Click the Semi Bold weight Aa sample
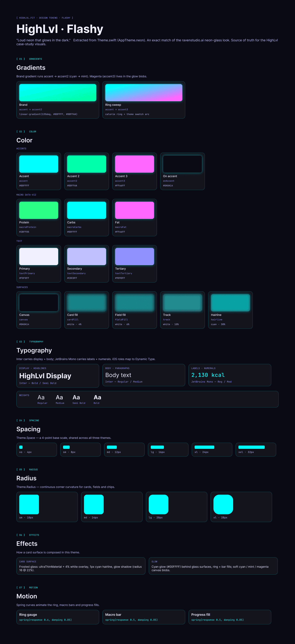 (76, 397)
